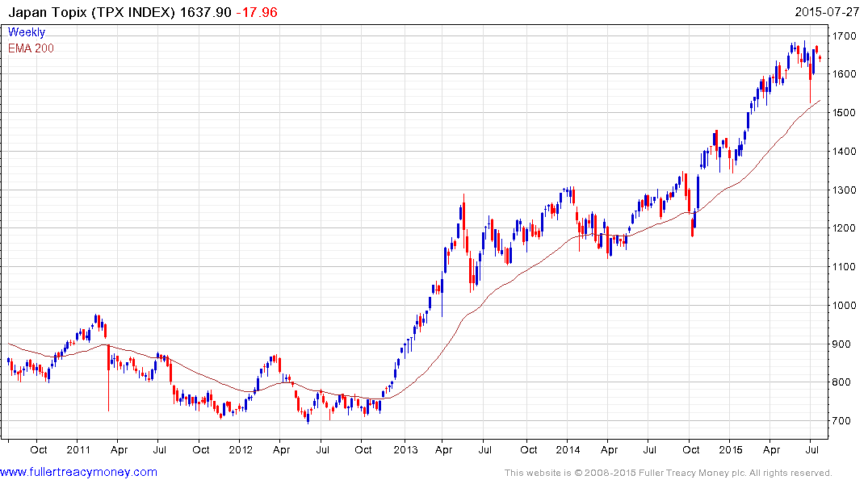The height and width of the screenshot is (484, 868).
Task: Click the 1600 price axis label
Action: [x=845, y=74]
